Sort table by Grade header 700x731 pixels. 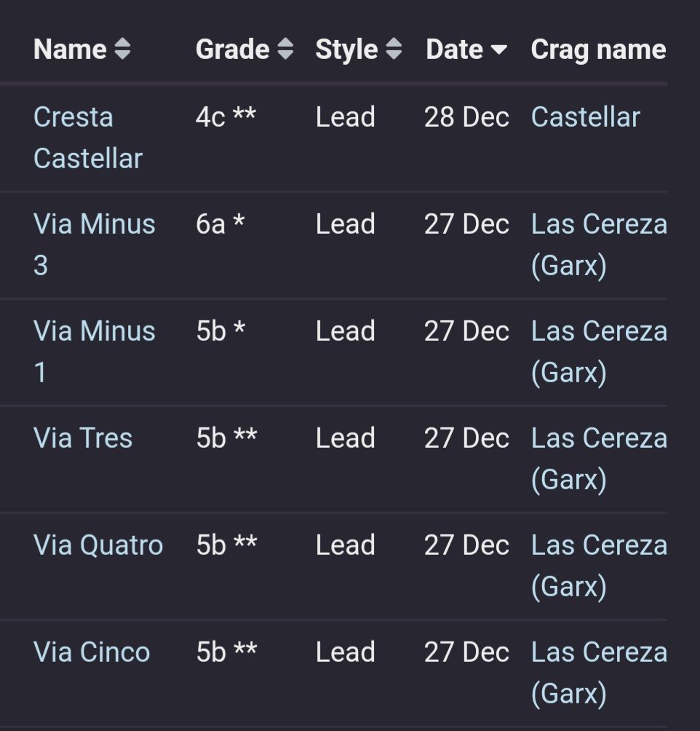pyautogui.click(x=232, y=50)
